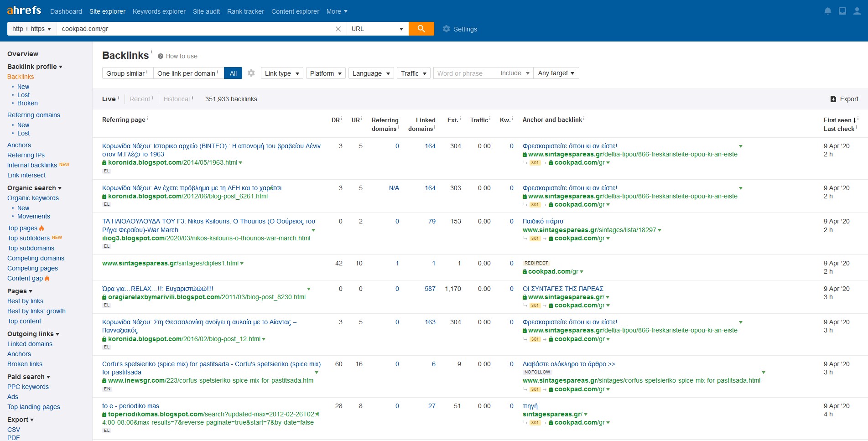Select the All backlinks mode
Image resolution: width=868 pixels, height=441 pixels.
[233, 73]
